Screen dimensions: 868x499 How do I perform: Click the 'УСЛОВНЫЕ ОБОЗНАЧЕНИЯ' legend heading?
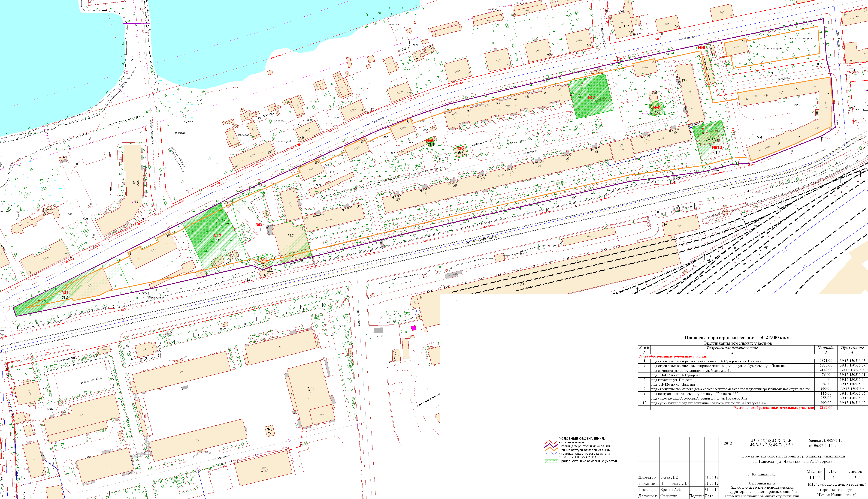tap(582, 439)
